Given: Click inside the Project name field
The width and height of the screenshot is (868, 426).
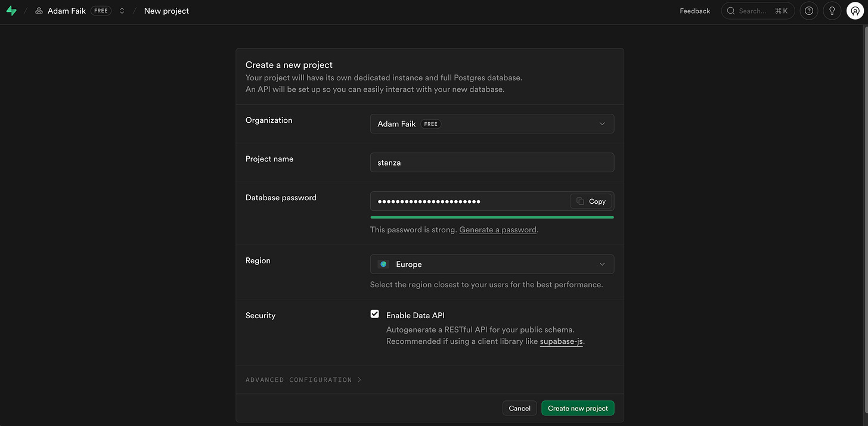Looking at the screenshot, I should pyautogui.click(x=492, y=162).
